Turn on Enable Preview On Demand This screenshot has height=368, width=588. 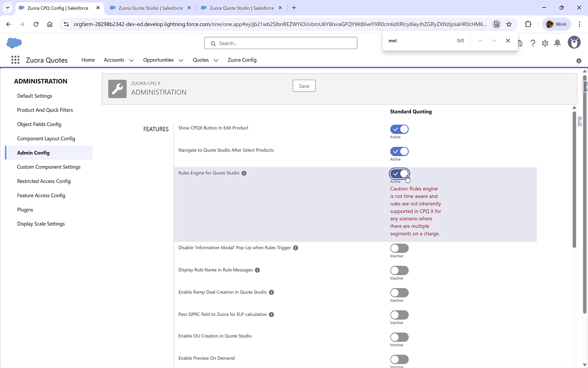[399, 359]
